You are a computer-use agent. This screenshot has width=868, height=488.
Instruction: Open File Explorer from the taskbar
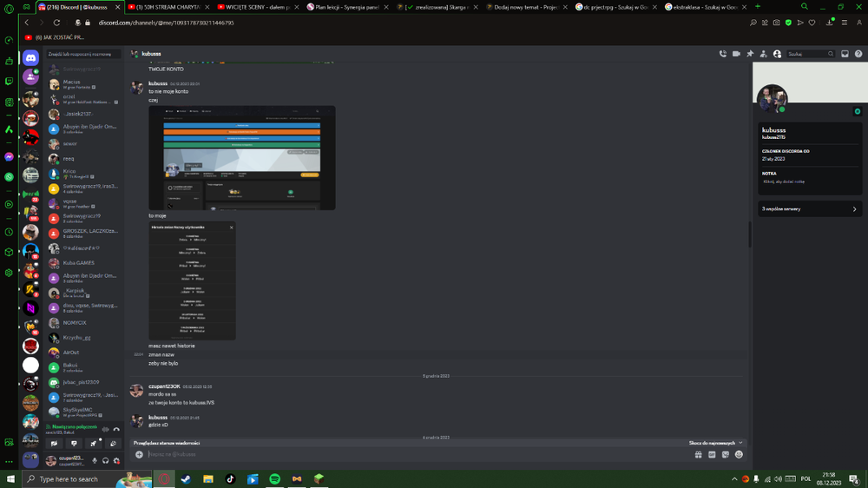pos(208,478)
